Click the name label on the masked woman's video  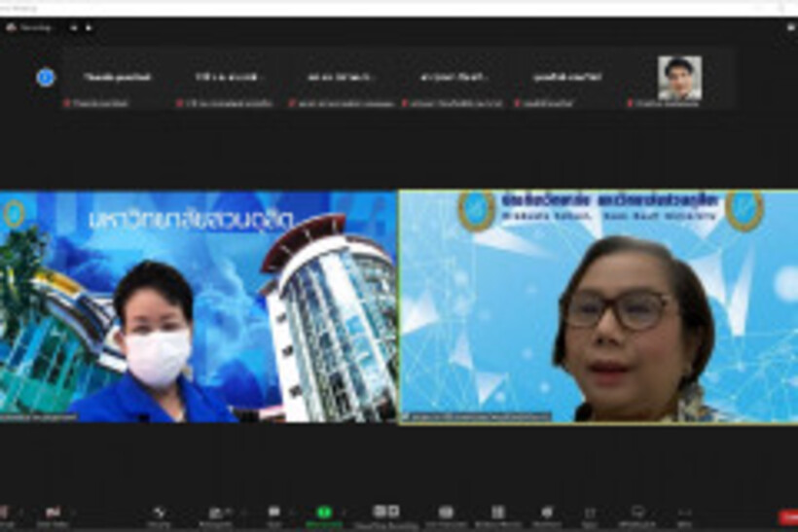click(39, 417)
